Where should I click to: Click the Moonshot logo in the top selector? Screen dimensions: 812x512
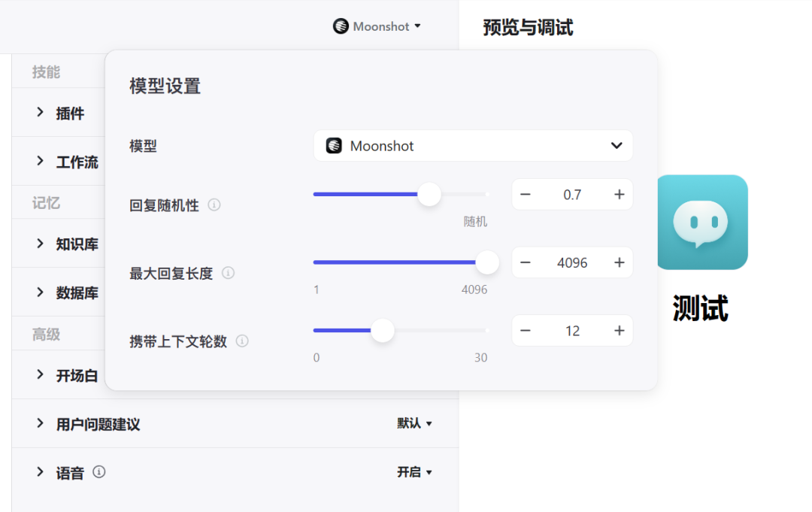click(x=341, y=26)
